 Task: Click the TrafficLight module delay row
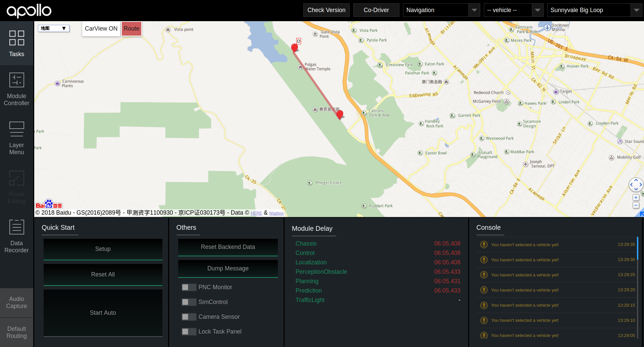pos(378,300)
